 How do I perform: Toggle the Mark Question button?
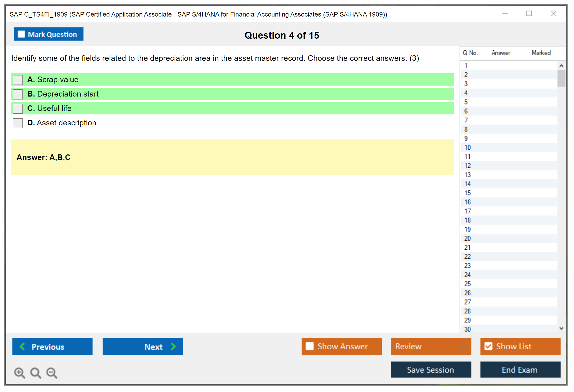[x=49, y=34]
